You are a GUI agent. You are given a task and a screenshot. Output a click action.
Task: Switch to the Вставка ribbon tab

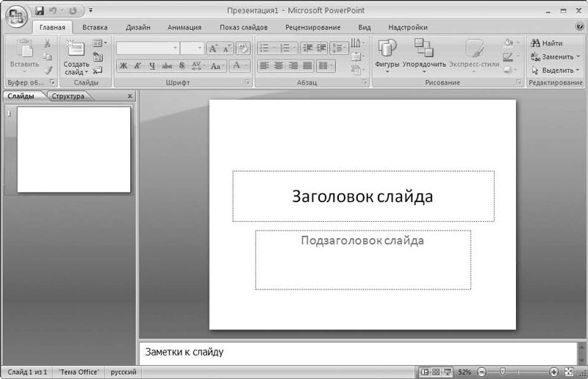pos(95,27)
